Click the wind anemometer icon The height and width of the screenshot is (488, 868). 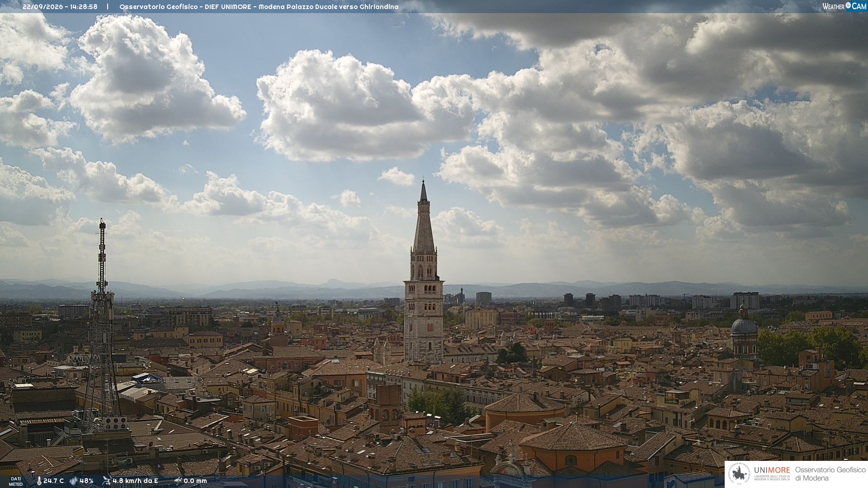107,481
